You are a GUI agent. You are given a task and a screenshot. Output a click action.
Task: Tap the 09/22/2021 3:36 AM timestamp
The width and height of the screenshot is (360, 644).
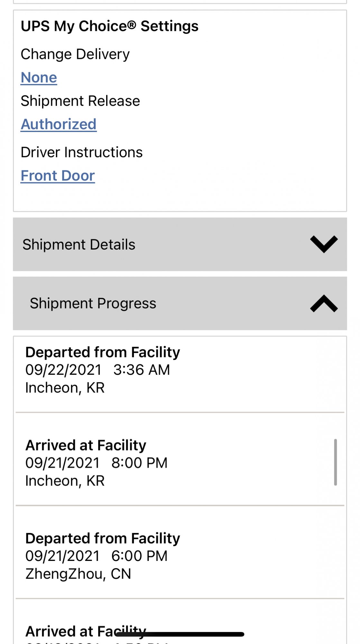[x=97, y=370]
